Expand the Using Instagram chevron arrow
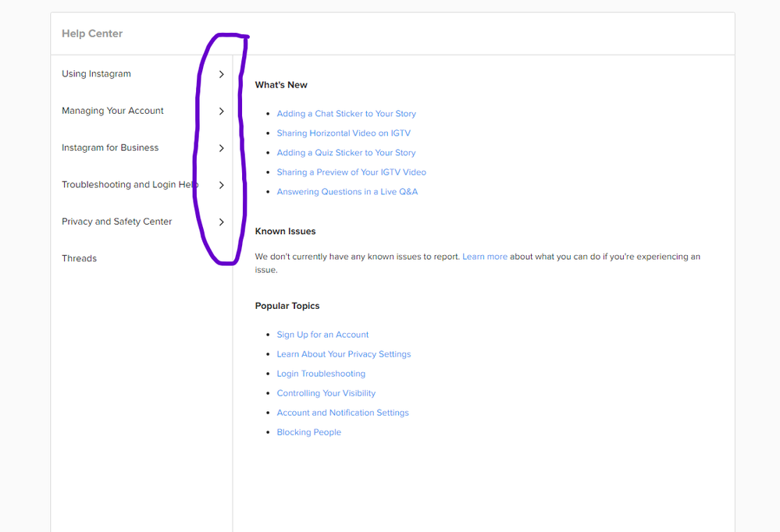780x532 pixels. click(x=222, y=74)
